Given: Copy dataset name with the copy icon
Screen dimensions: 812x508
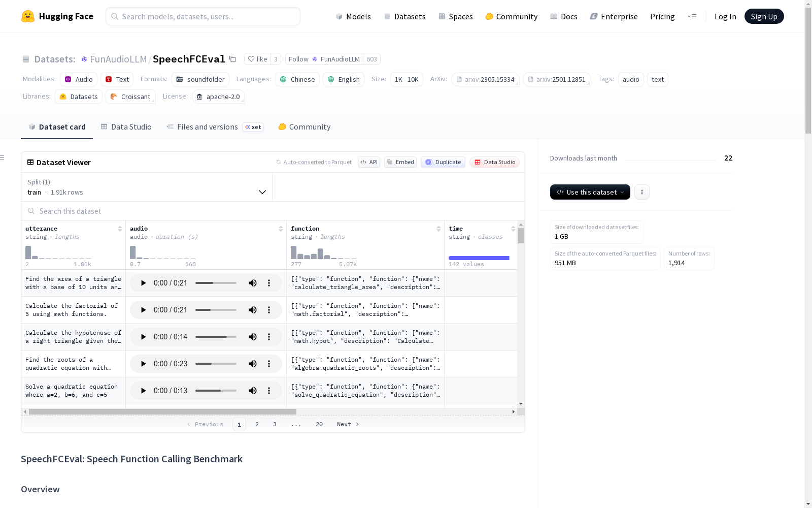Looking at the screenshot, I should [x=232, y=59].
